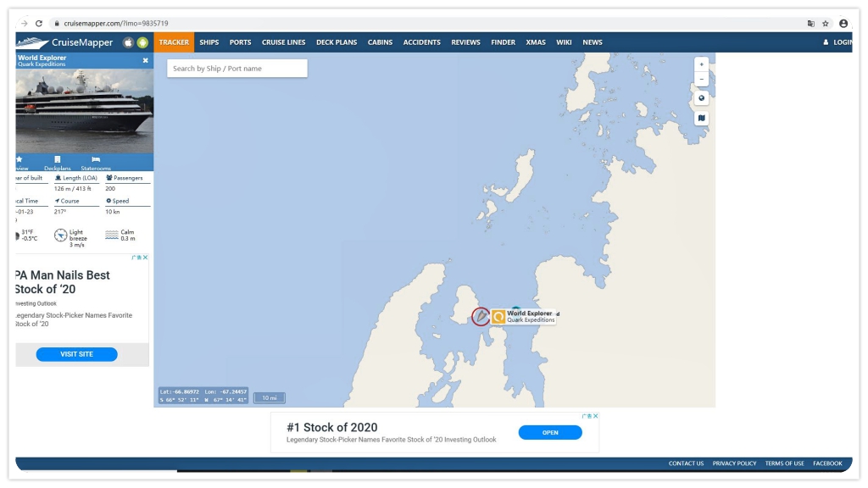Image resolution: width=868 pixels, height=488 pixels.
Task: Click the Passengers '200' value
Action: (110, 189)
